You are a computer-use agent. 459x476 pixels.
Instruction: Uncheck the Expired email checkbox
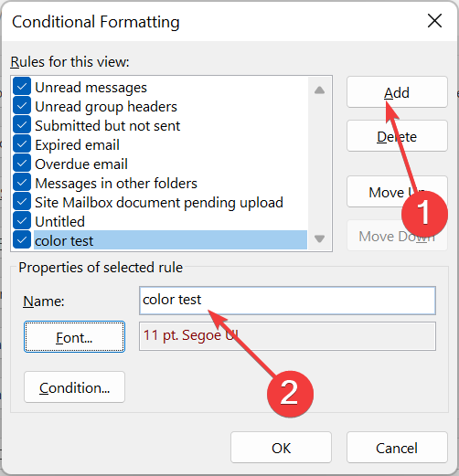[22, 144]
